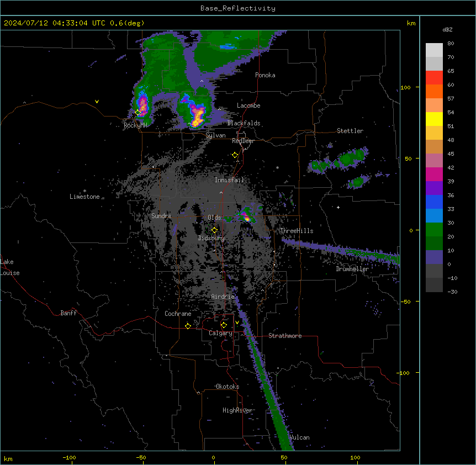Image resolution: width=476 pixels, height=465 pixels.
Task: Click the ThreeHills town label
Action: point(297,231)
